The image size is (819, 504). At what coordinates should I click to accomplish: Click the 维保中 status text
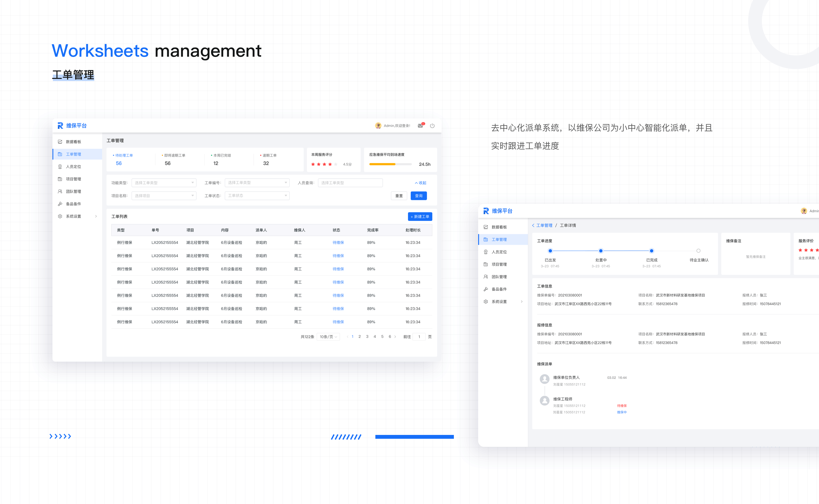click(x=622, y=412)
